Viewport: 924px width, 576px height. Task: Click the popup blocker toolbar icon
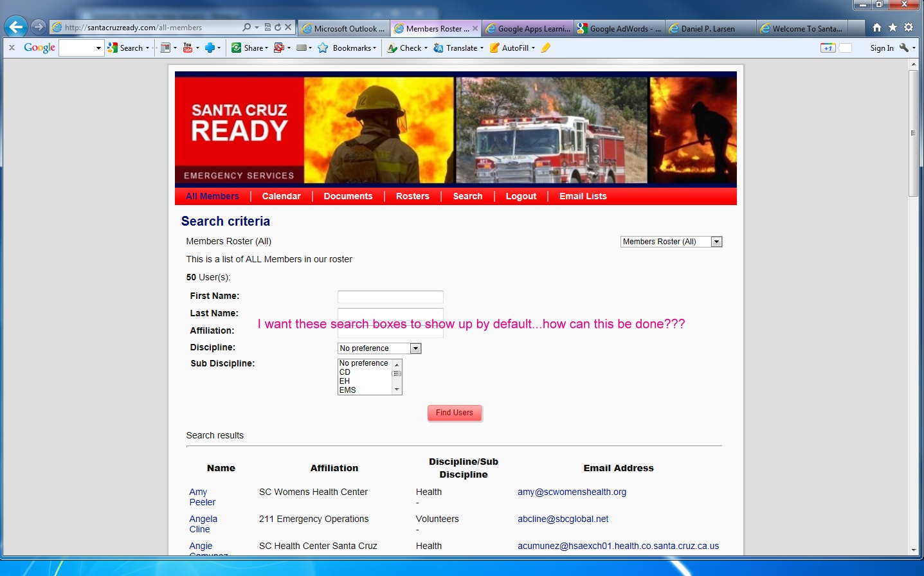[x=279, y=48]
